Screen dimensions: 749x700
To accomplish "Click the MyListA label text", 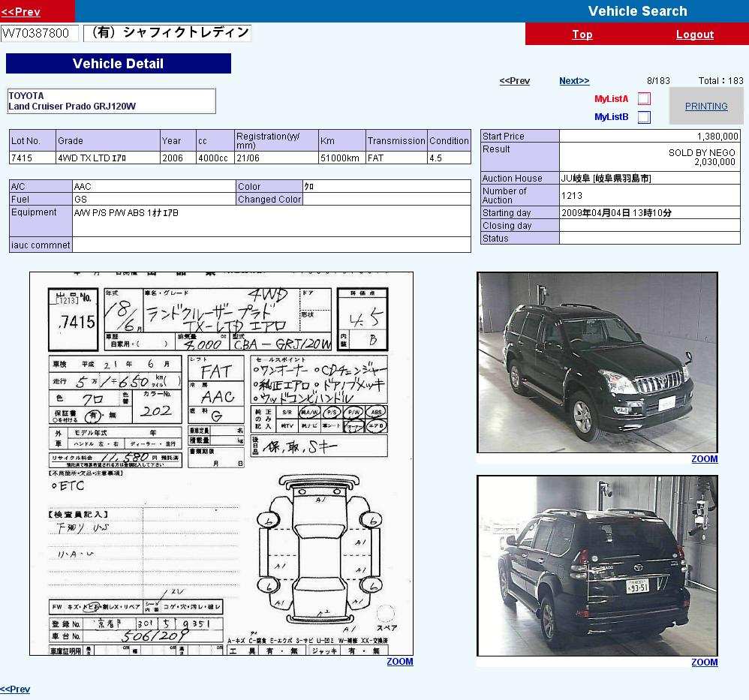I will (x=612, y=99).
